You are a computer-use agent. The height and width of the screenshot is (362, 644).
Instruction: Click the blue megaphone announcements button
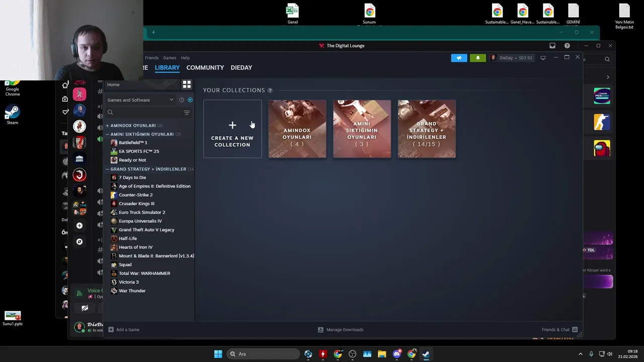pyautogui.click(x=459, y=58)
